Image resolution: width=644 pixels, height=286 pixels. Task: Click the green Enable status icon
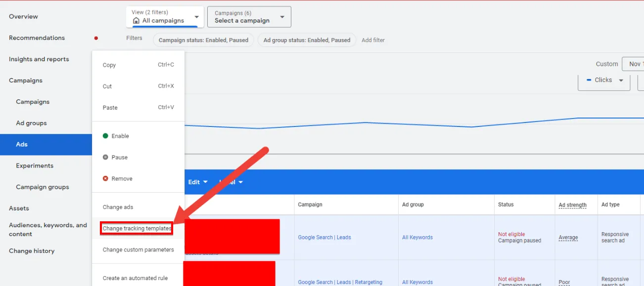[105, 136]
